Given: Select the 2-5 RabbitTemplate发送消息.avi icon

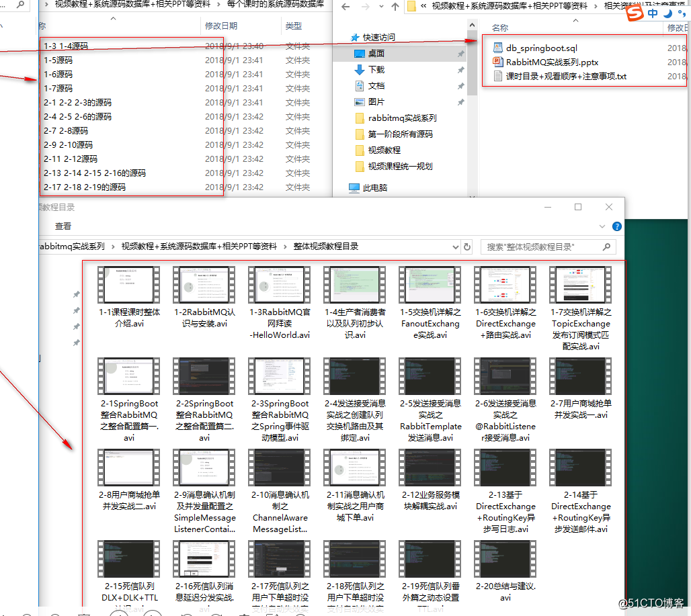Looking at the screenshot, I should click(x=430, y=376).
